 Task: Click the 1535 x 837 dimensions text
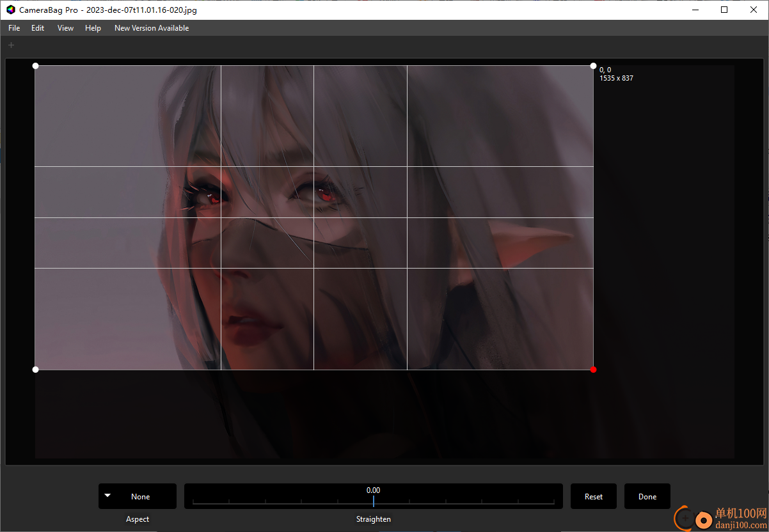616,78
